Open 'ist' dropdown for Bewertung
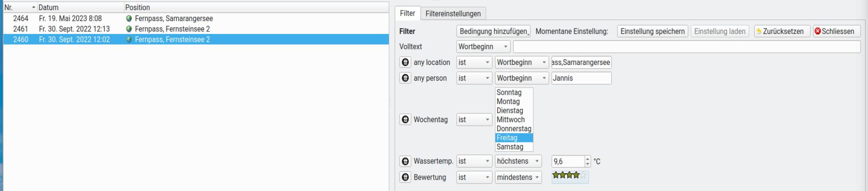Image resolution: width=868 pixels, height=191 pixels. 474,177
